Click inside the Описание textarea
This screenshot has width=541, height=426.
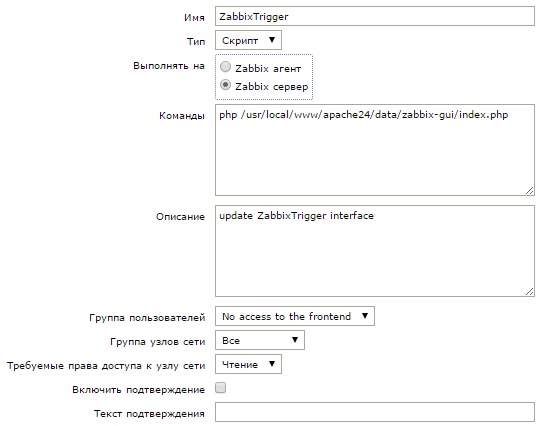tap(375, 251)
